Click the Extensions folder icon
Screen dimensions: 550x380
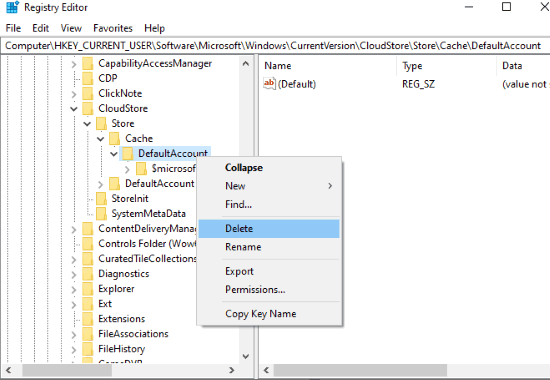point(88,319)
